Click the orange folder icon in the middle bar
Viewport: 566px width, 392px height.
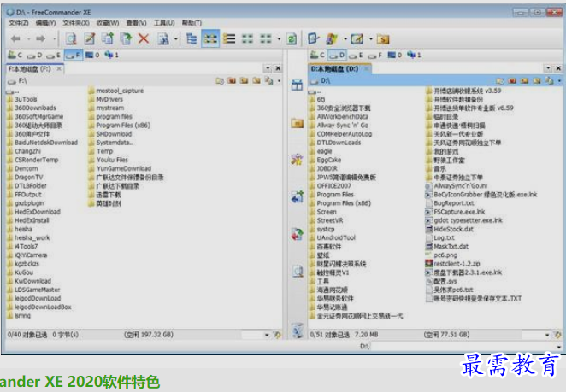tap(297, 123)
